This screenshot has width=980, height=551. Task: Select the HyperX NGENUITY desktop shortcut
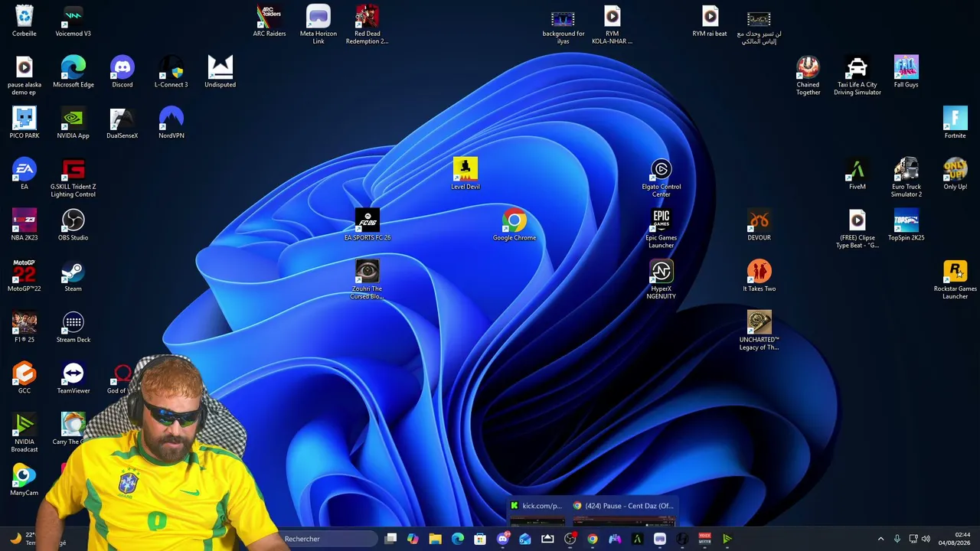click(661, 280)
